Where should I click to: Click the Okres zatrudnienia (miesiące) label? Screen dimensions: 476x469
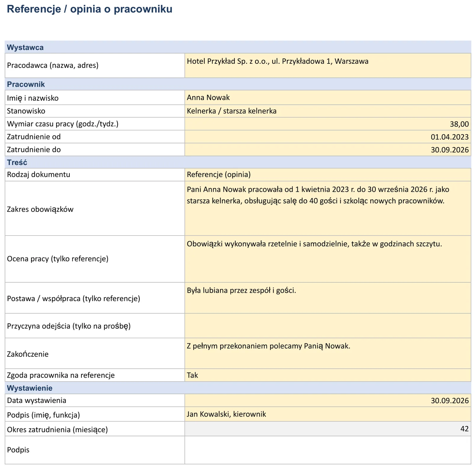(x=57, y=429)
